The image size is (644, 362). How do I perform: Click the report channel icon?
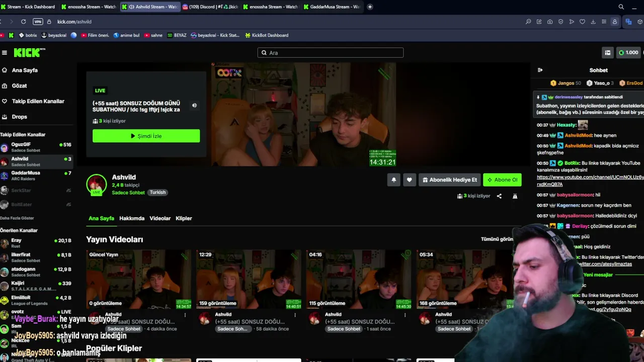515,196
